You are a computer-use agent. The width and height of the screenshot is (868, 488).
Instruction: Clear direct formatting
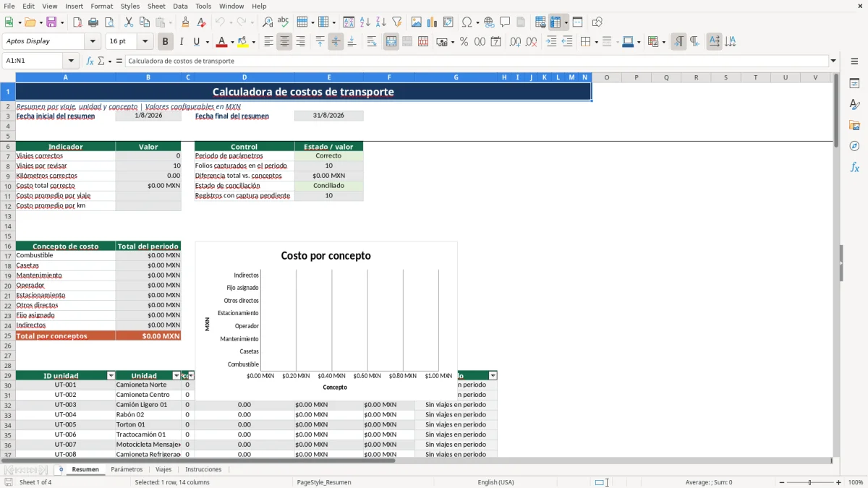coord(200,22)
